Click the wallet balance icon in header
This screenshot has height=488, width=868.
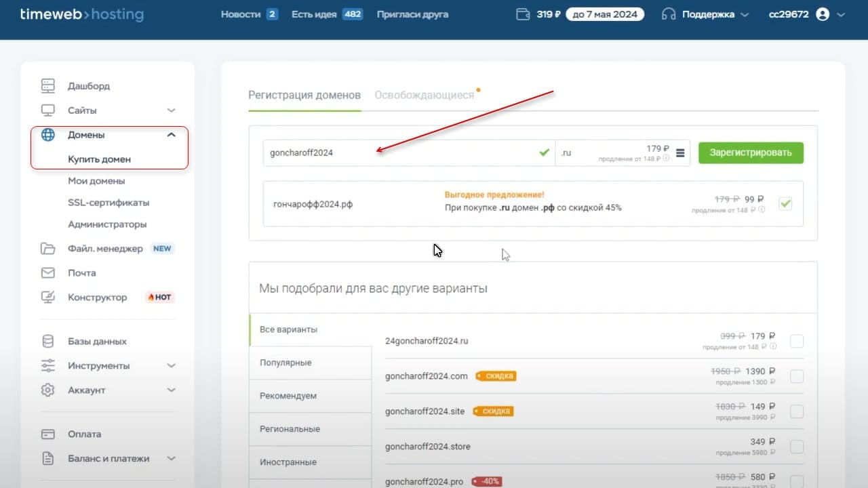pyautogui.click(x=523, y=14)
